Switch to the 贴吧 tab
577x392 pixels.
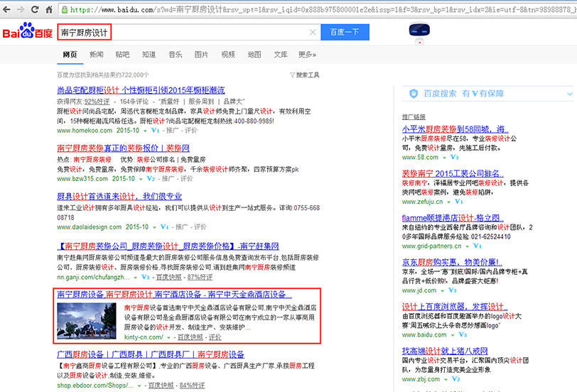pos(122,55)
